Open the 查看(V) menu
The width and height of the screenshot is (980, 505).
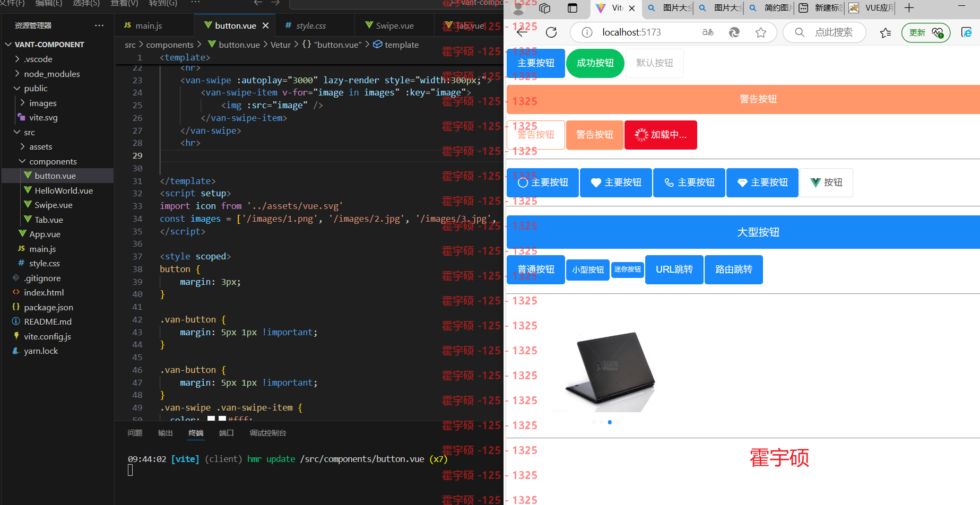tap(124, 3)
